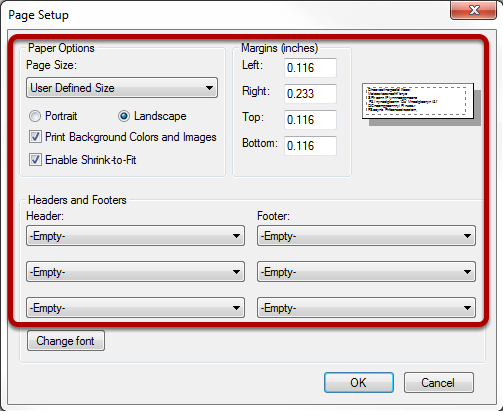Open the third Header dropdown

(135, 308)
